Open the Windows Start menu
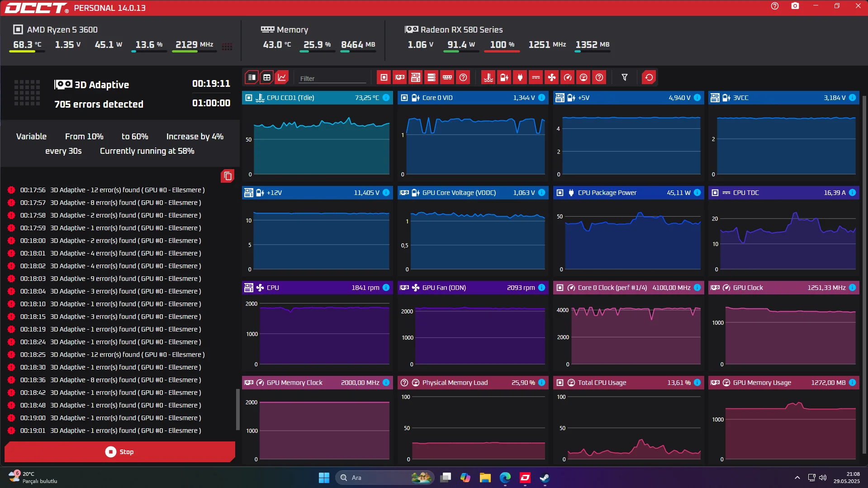The width and height of the screenshot is (868, 488). coord(324,478)
